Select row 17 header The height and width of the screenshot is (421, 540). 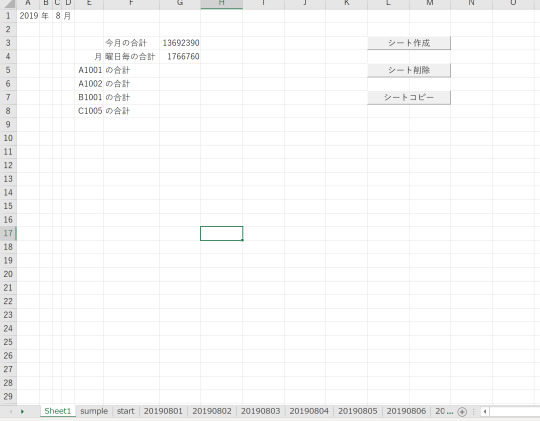(x=8, y=233)
